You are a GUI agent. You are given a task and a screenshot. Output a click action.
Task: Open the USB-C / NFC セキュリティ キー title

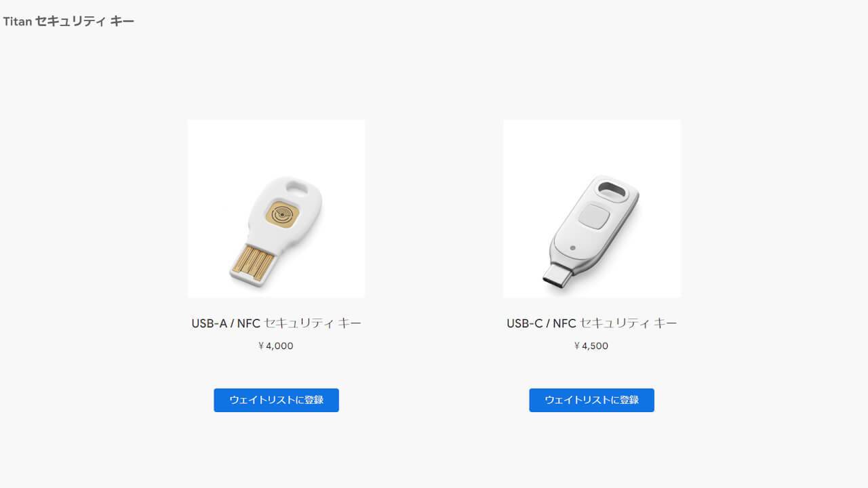pyautogui.click(x=592, y=323)
